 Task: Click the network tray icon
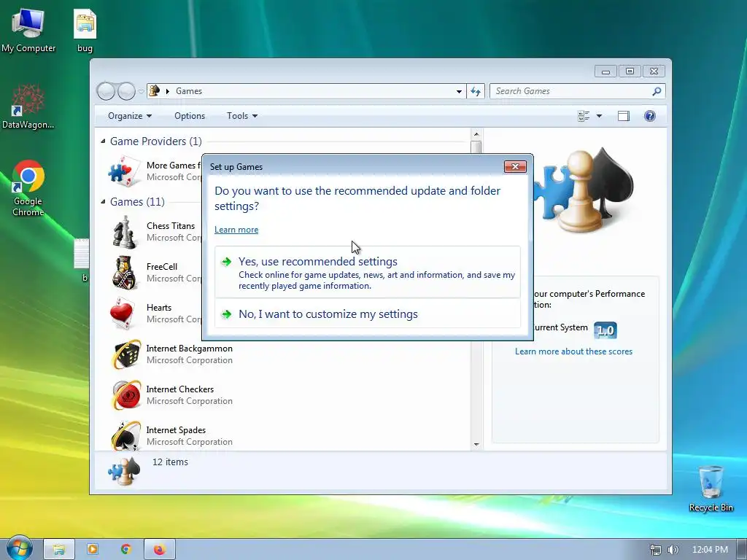point(656,550)
